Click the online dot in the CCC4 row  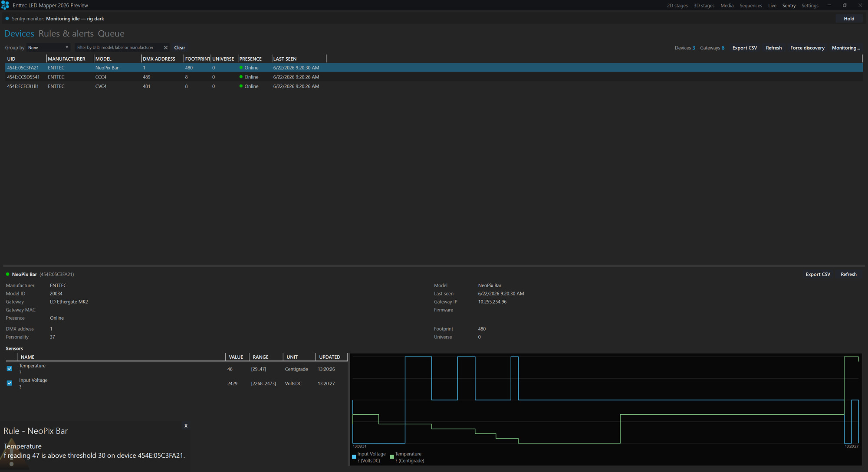tap(241, 77)
